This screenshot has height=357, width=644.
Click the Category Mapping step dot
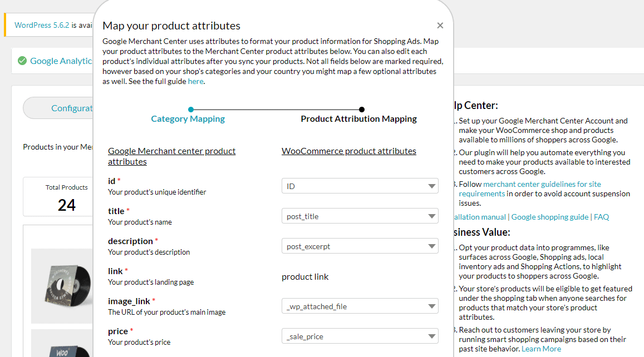click(190, 110)
